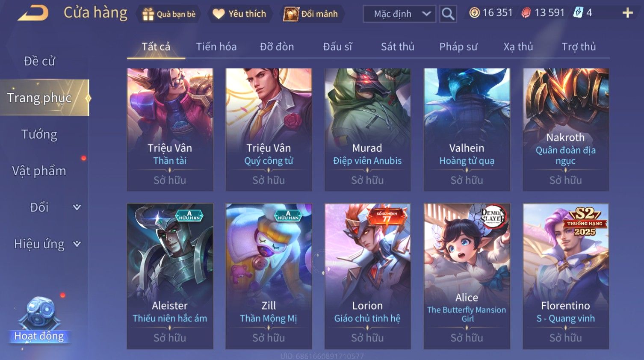The image size is (644, 360).
Task: Open Vật phẩm sidebar category
Action: pyautogui.click(x=39, y=171)
